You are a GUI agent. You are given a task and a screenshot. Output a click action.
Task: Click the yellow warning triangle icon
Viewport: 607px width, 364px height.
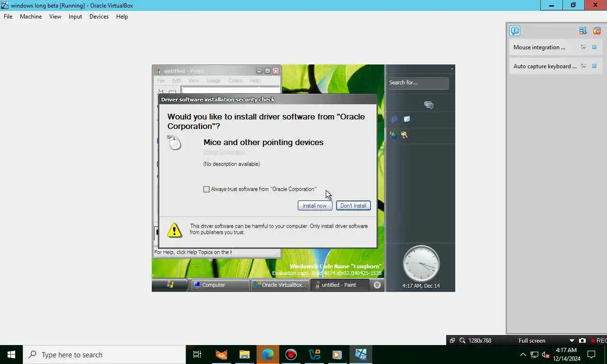click(x=175, y=230)
